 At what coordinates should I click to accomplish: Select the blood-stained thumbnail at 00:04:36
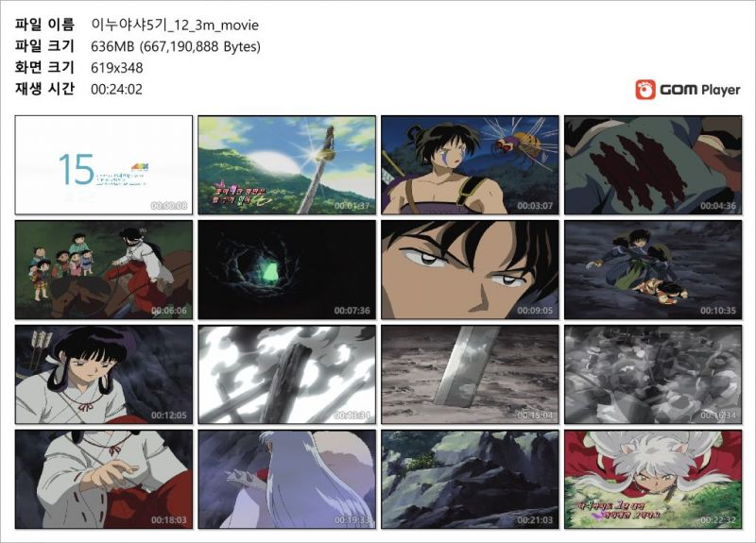[653, 164]
